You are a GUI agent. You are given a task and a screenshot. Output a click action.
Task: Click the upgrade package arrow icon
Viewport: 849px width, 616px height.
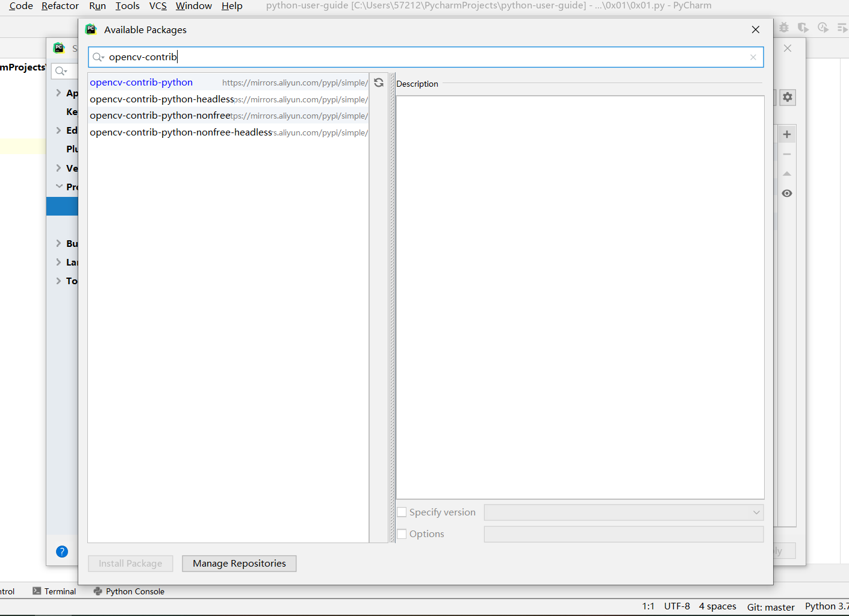787,173
